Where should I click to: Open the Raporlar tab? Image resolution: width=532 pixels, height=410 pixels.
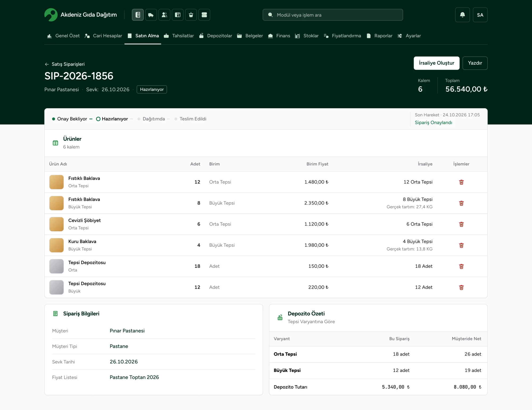379,36
